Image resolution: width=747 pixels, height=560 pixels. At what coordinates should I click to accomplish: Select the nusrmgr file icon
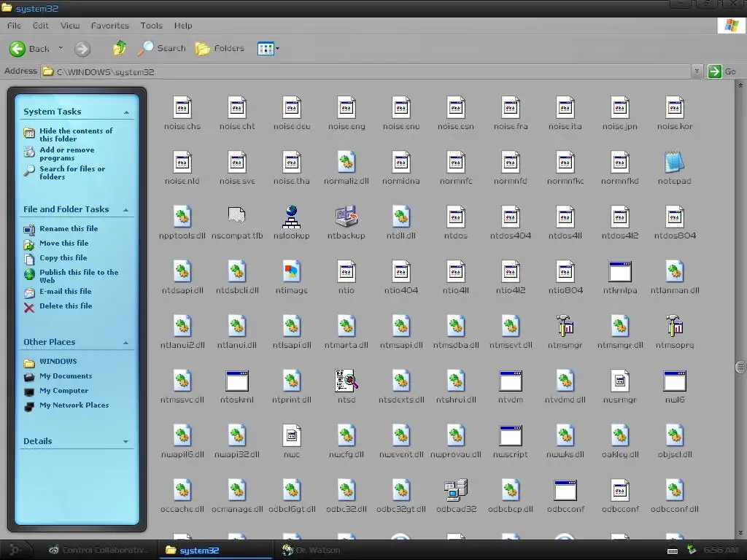[x=620, y=381]
